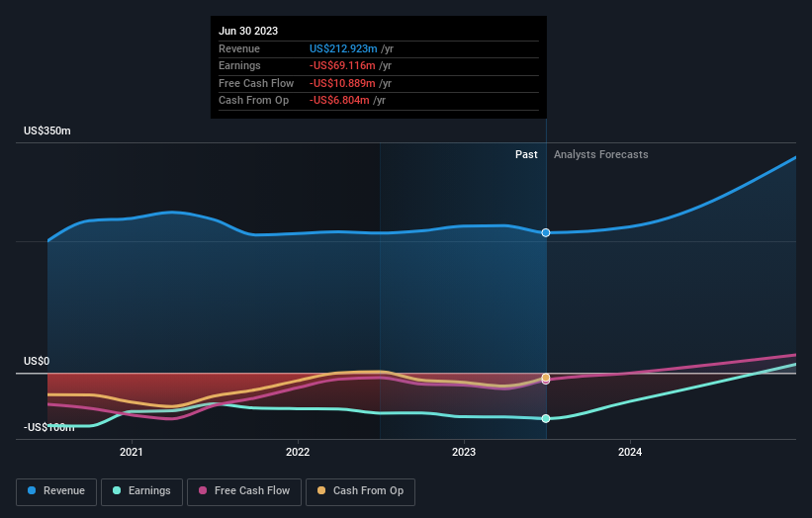Click the 2021 x-axis label
Screen dimensions: 812x518
click(x=131, y=452)
